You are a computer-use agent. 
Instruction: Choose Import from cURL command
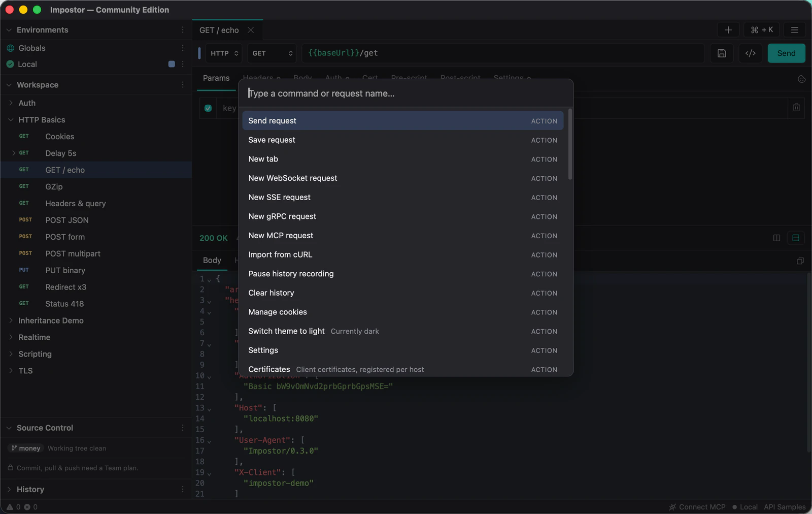click(x=402, y=255)
